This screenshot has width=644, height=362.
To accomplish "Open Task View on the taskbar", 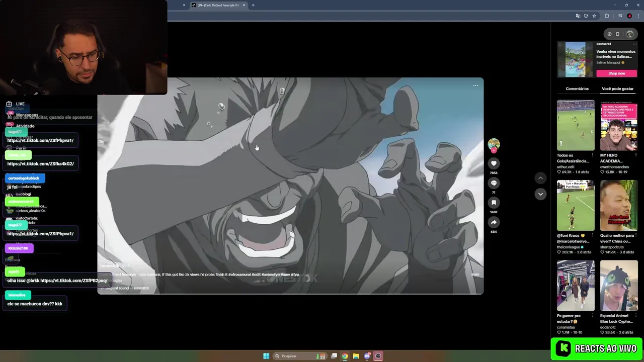I will click(x=334, y=356).
